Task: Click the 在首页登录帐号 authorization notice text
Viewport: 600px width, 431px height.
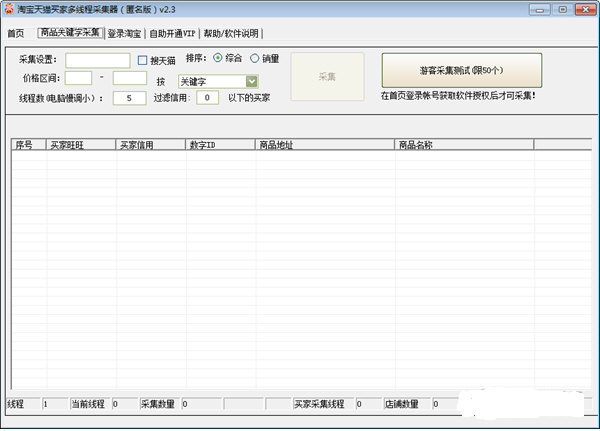Action: (458, 96)
